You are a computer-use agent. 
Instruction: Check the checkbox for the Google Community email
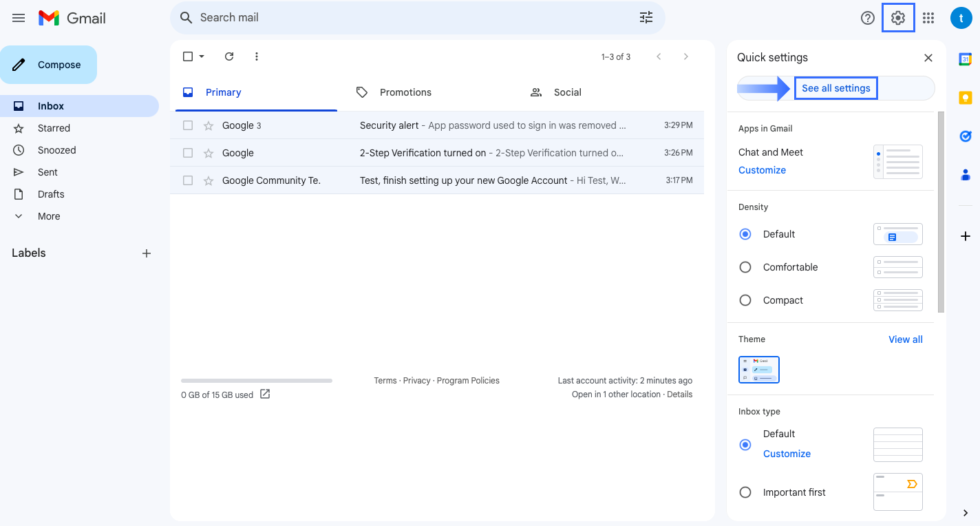187,180
